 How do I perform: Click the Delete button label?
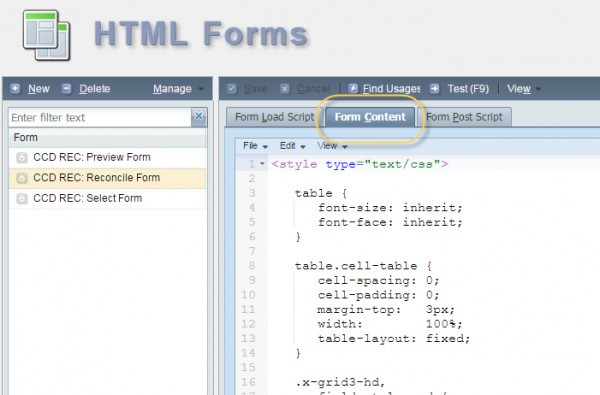95,89
